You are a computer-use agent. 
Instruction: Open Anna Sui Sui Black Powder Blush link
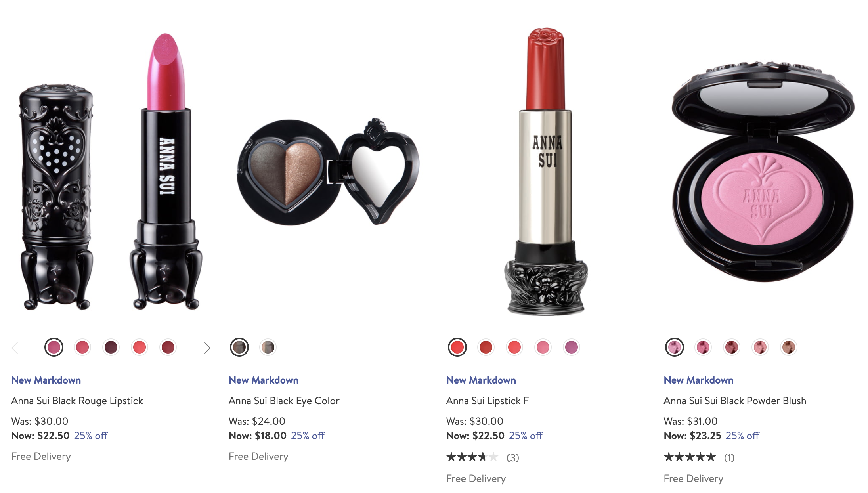(735, 401)
